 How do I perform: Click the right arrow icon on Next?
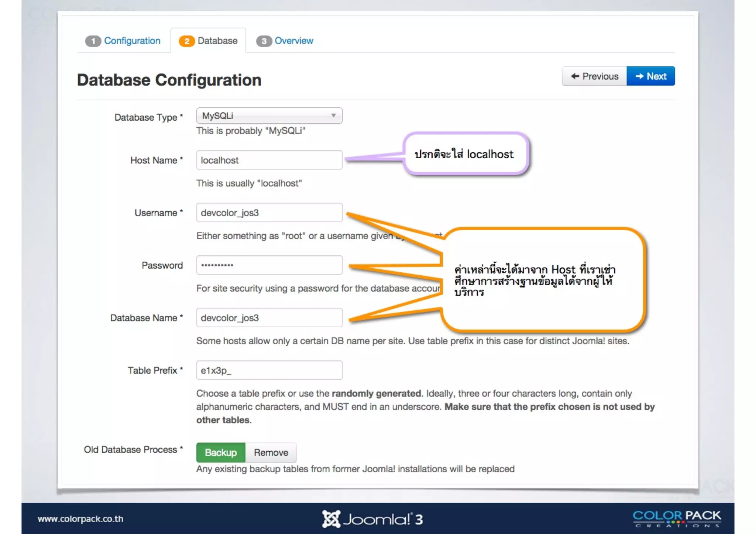(639, 76)
